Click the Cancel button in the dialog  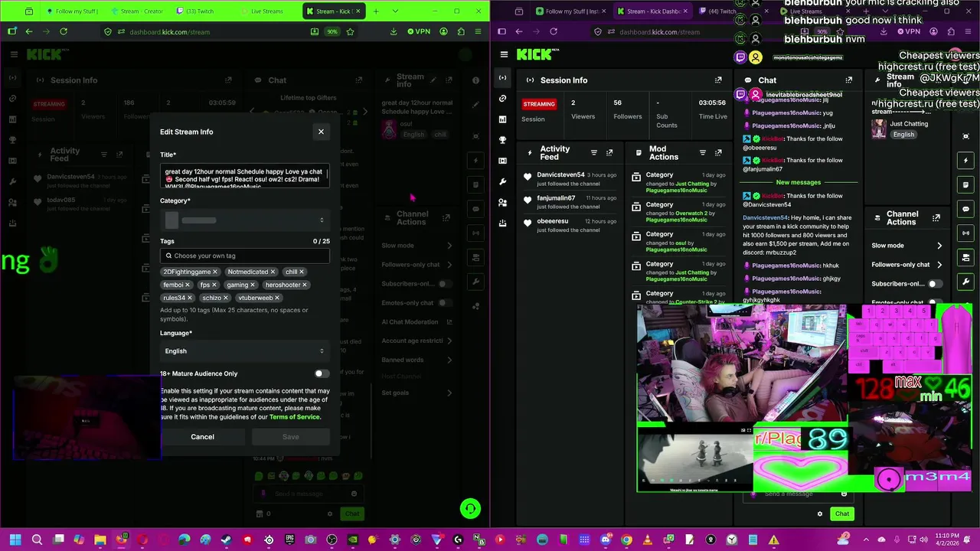click(x=202, y=437)
